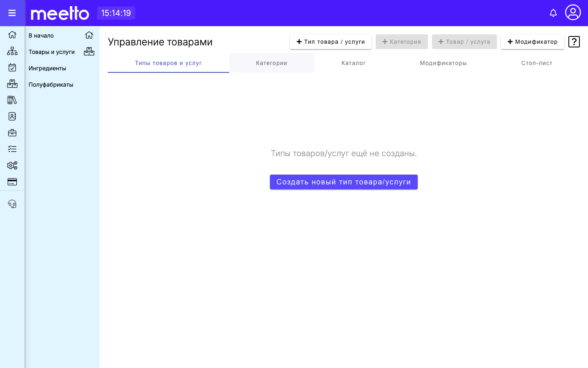Click Создать новый тип товара/услуги button
Viewport: 588px width, 368px height.
pyautogui.click(x=344, y=182)
